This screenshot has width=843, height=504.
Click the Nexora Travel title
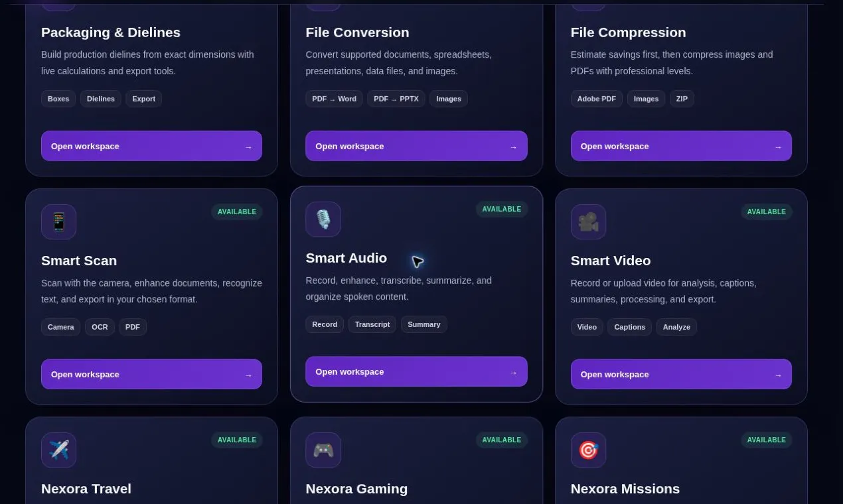86,489
